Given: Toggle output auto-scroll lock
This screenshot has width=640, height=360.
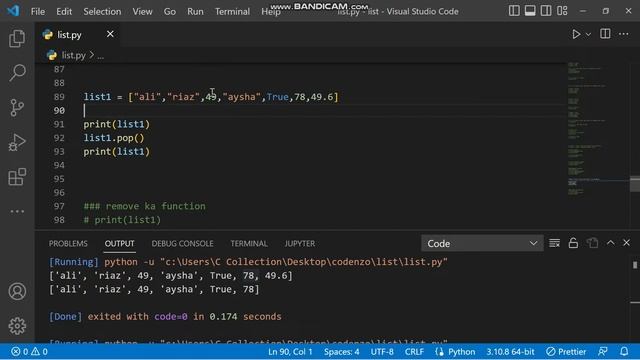Looking at the screenshot, I should click(x=573, y=243).
